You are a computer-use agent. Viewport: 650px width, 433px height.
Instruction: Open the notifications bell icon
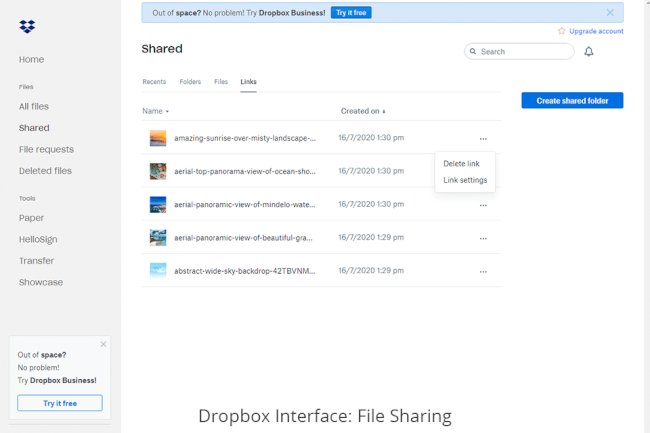(589, 51)
